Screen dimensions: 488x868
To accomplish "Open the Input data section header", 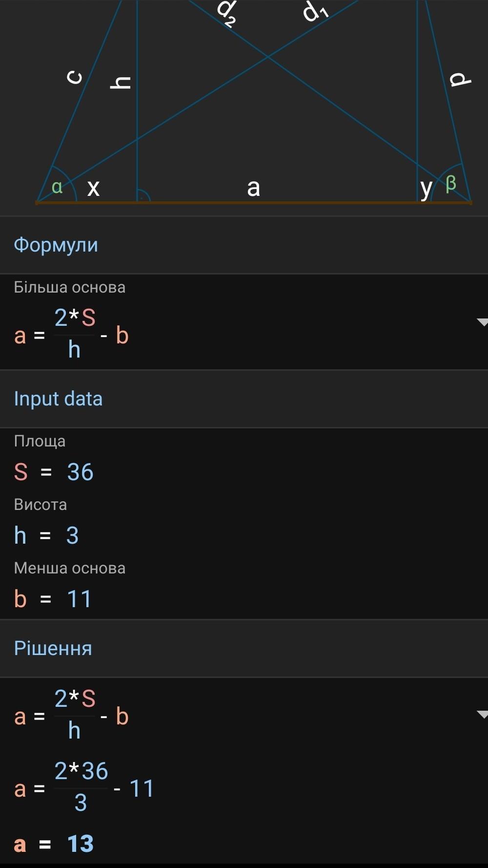I will point(58,399).
